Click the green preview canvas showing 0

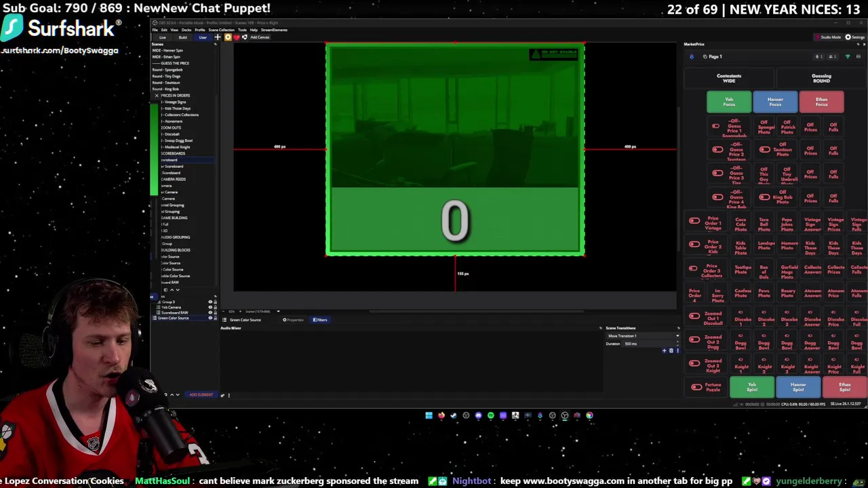pos(455,150)
